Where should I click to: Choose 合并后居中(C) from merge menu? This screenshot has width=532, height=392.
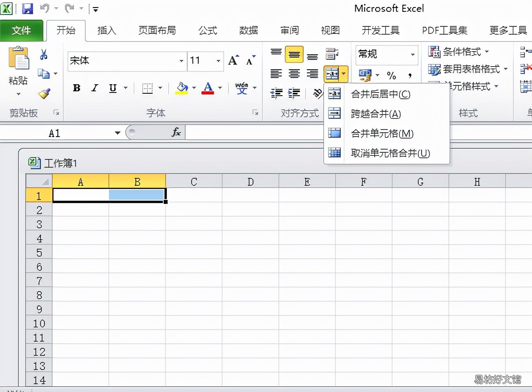pyautogui.click(x=387, y=94)
